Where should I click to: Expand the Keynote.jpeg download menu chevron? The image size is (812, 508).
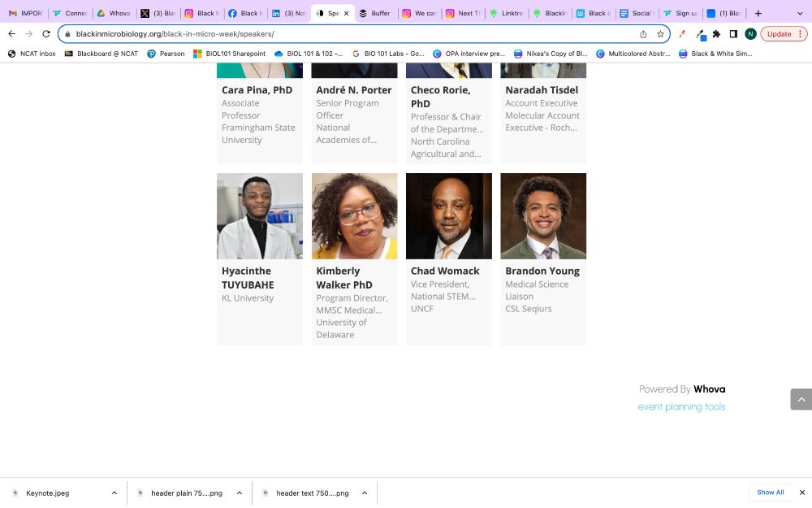114,493
